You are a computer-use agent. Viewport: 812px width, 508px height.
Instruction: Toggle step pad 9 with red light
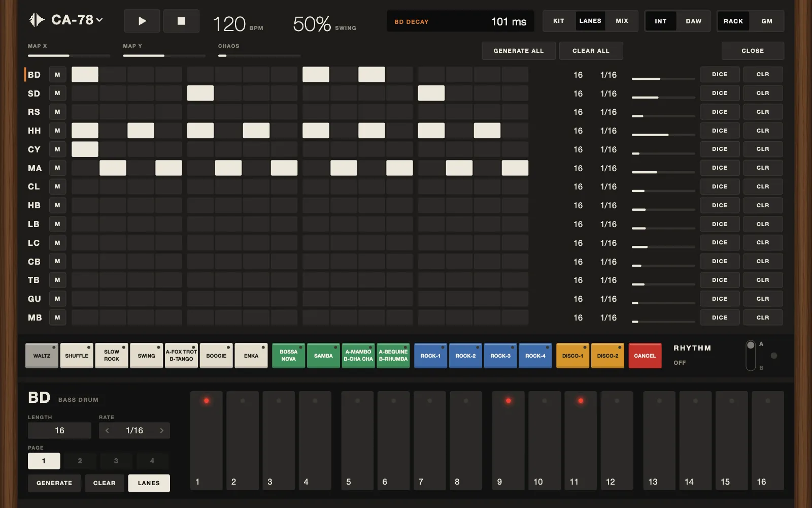[x=509, y=440]
